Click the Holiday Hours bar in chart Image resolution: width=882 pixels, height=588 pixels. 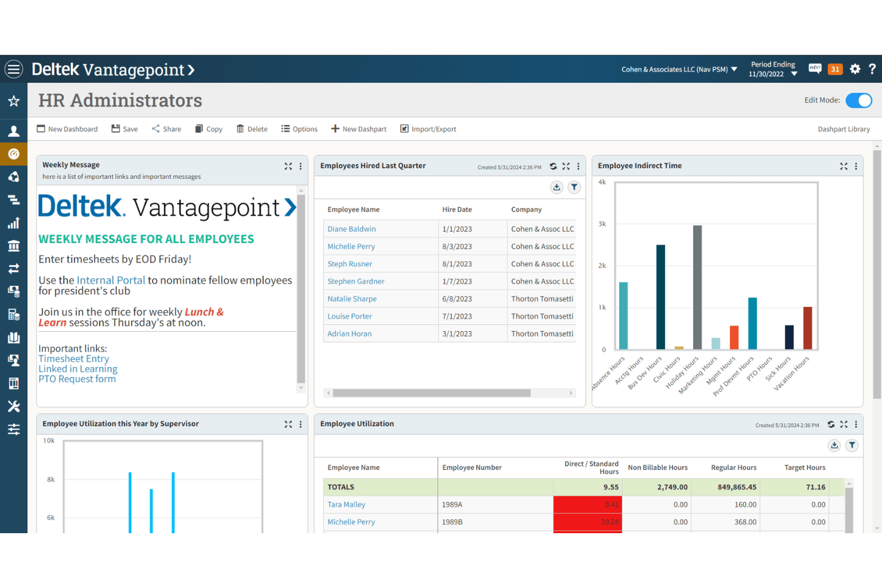click(x=697, y=287)
